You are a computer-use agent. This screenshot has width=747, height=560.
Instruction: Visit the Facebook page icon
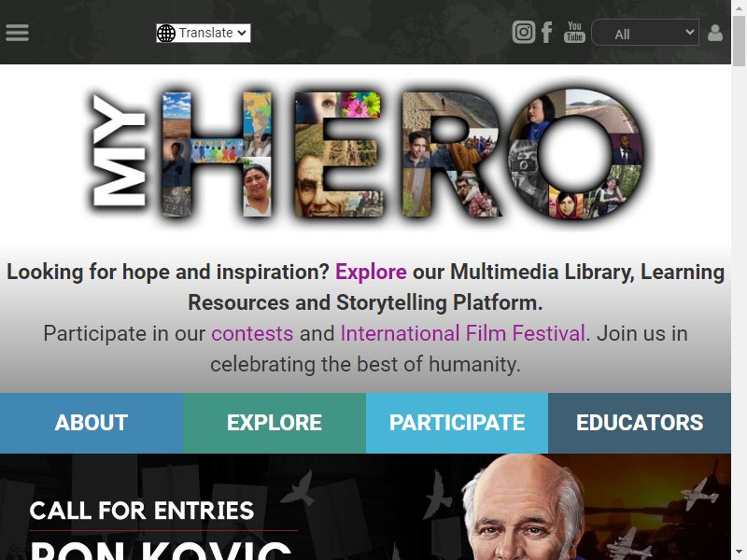[x=547, y=33]
